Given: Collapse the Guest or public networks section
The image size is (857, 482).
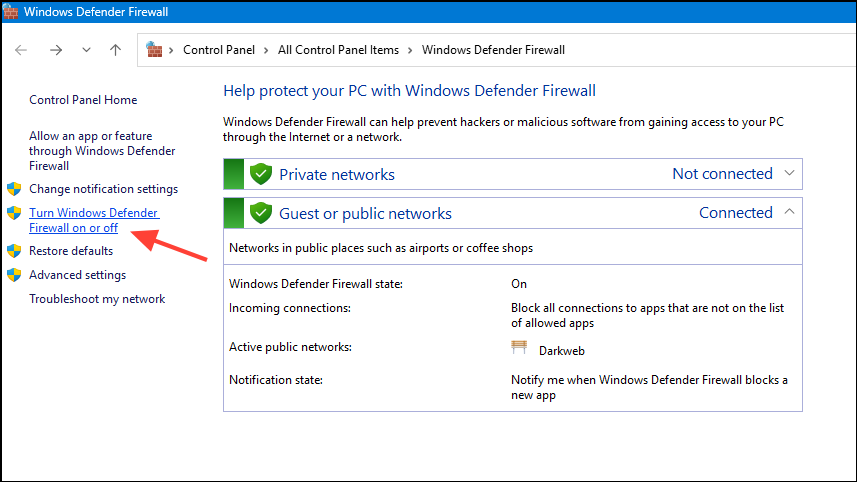Looking at the screenshot, I should 789,211.
